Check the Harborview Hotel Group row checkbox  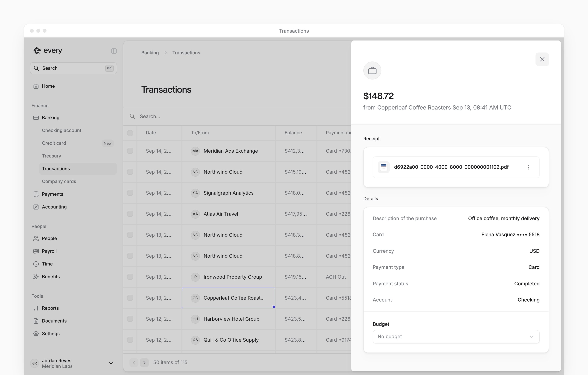point(130,319)
